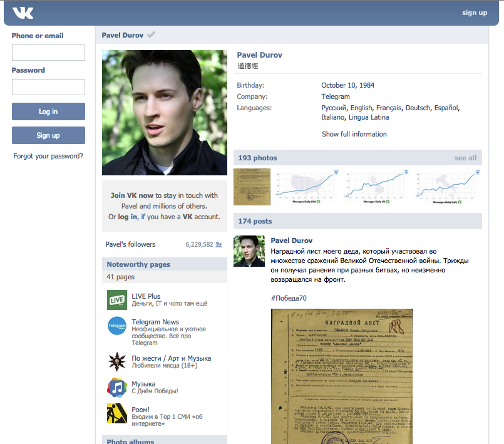Click the verified checkmark beside Pavel Durov
Screen dimensions: 504x444
tap(151, 34)
